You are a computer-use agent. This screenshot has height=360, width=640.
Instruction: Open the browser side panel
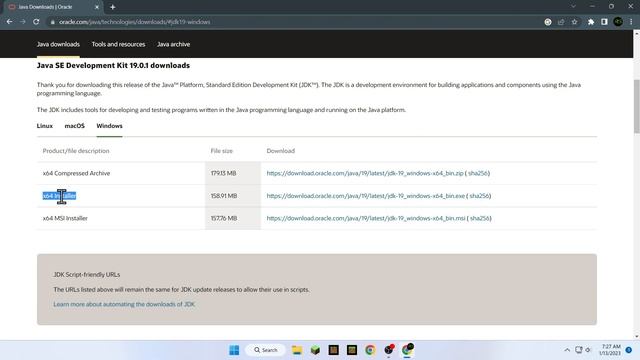pos(604,22)
